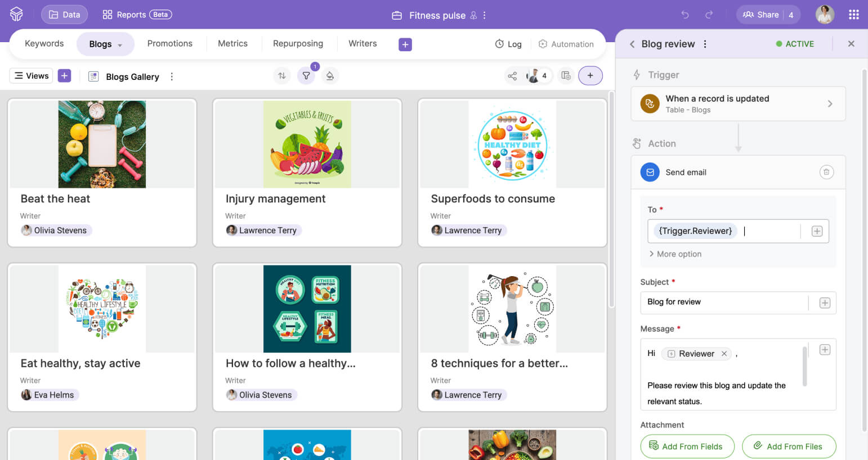Insert a field into the To box

click(x=817, y=231)
